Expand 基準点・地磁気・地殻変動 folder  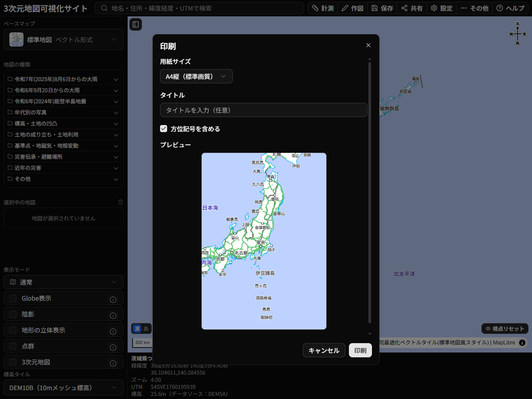(x=63, y=145)
